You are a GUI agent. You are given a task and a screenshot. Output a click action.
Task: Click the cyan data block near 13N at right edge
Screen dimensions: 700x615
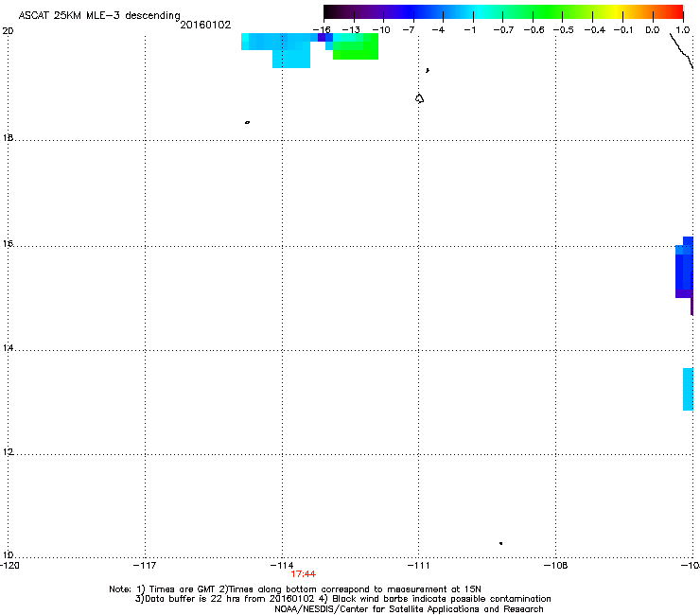tap(688, 389)
